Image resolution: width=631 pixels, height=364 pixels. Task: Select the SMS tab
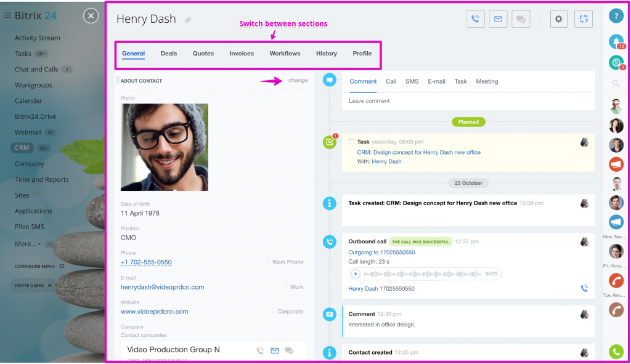click(x=412, y=81)
